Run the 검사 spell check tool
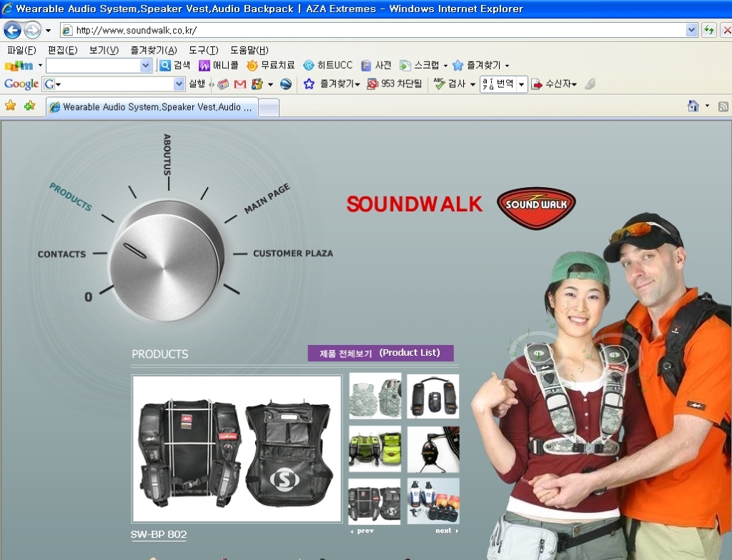Image resolution: width=732 pixels, height=560 pixels. tap(450, 84)
